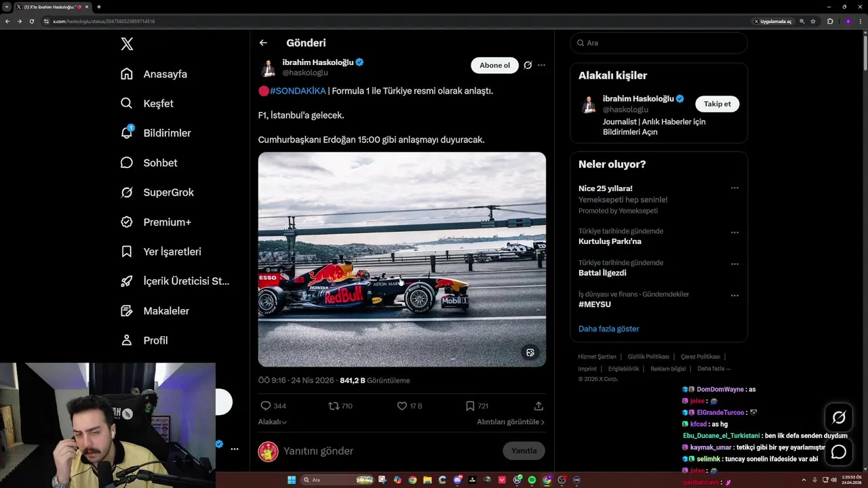Open the #MEYSU trend
868x488 pixels.
click(595, 305)
